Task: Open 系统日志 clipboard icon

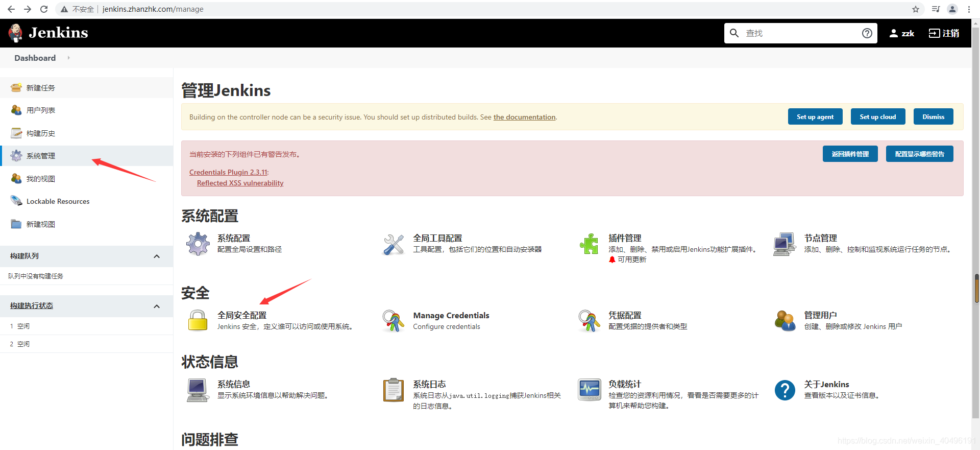Action: (394, 390)
